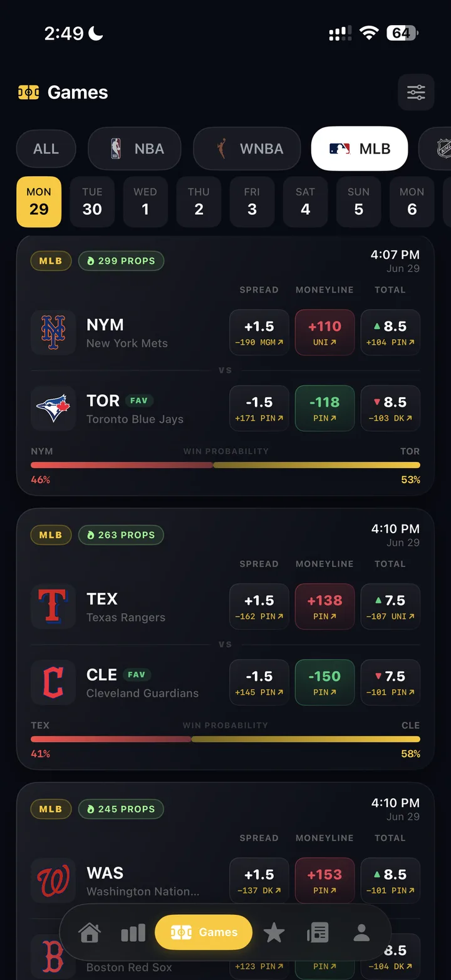Tap the Cleveland Guardians logo
The height and width of the screenshot is (980, 451).
pyautogui.click(x=53, y=682)
